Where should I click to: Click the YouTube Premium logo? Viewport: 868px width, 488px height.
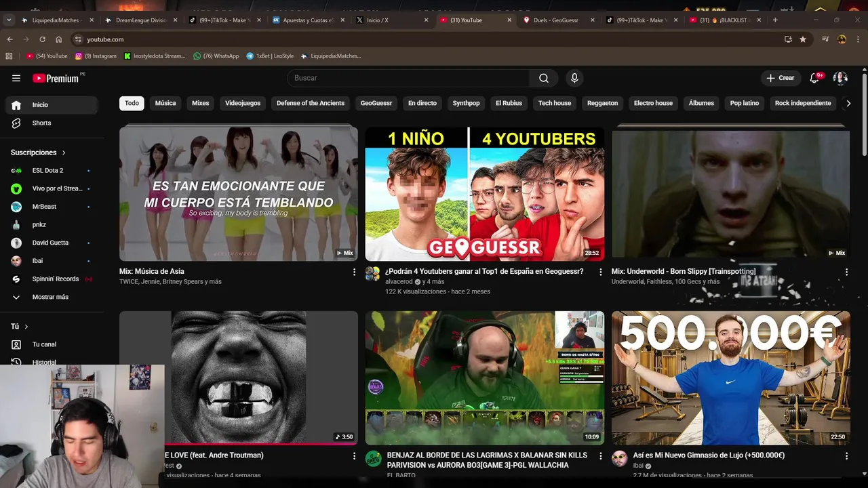[x=57, y=78]
